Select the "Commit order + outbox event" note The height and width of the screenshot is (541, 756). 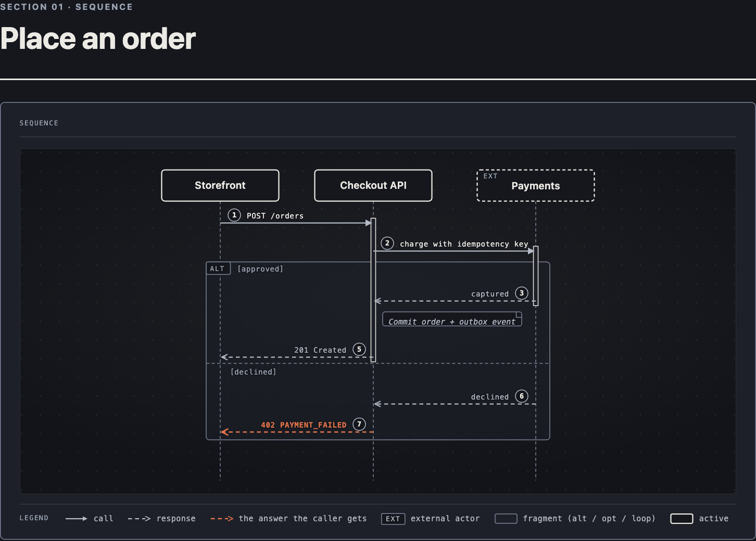452,319
